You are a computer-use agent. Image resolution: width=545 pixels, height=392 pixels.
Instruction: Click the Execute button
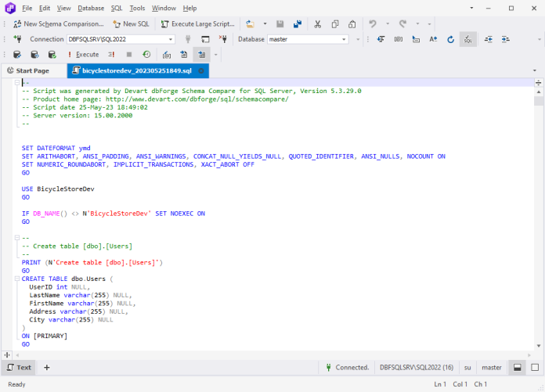[x=84, y=55]
